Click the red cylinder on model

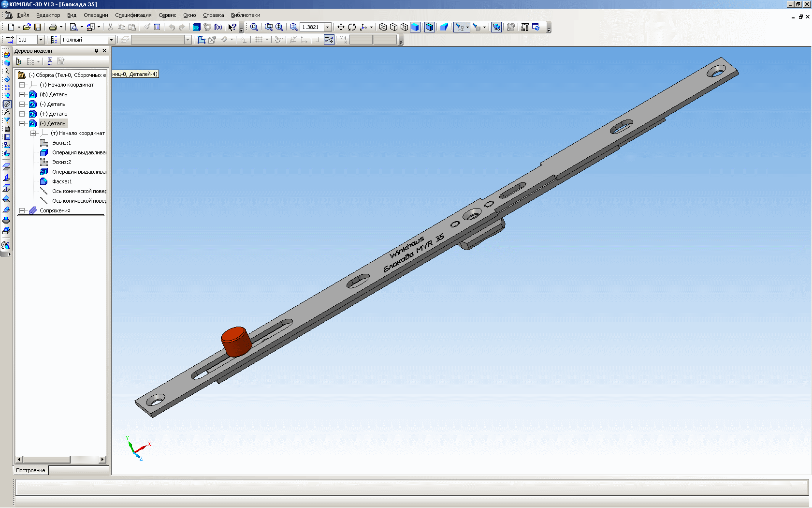click(x=236, y=342)
